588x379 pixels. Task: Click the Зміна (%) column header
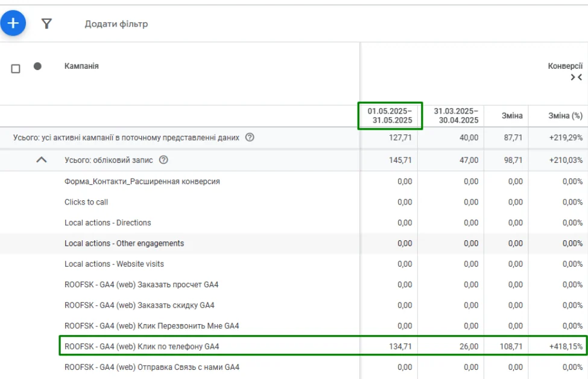click(566, 116)
